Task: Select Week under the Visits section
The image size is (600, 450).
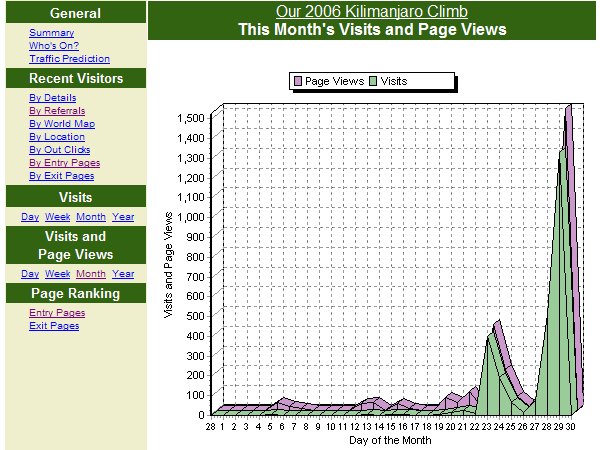Action: click(x=57, y=217)
